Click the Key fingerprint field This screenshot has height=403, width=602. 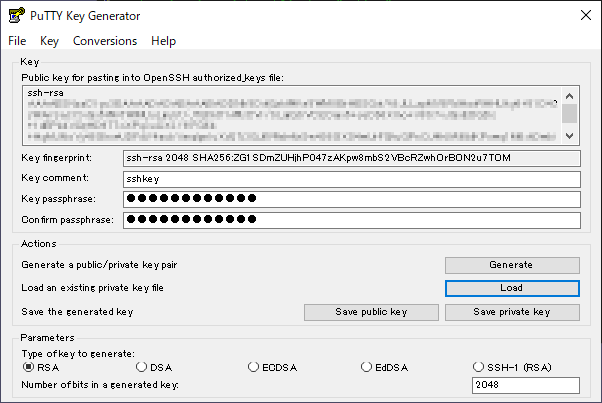pyautogui.click(x=352, y=159)
